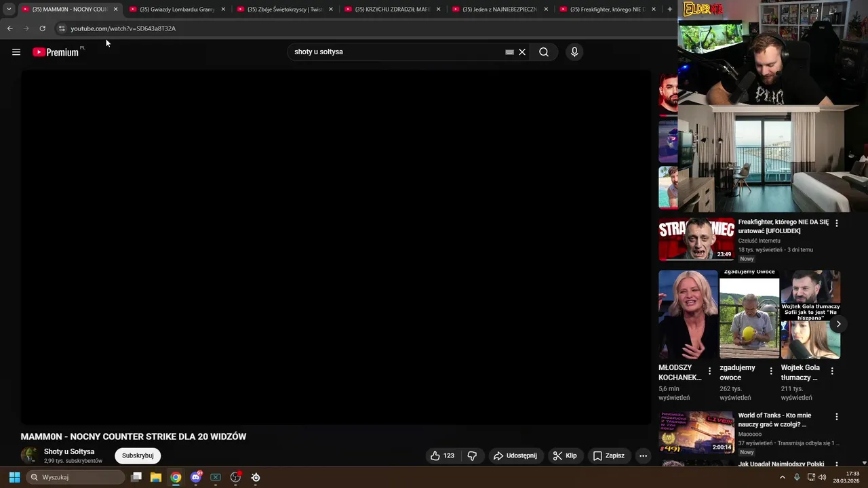Play zgadujemy owoce short thumbnail
Viewport: 868px width, 488px height.
click(x=749, y=314)
